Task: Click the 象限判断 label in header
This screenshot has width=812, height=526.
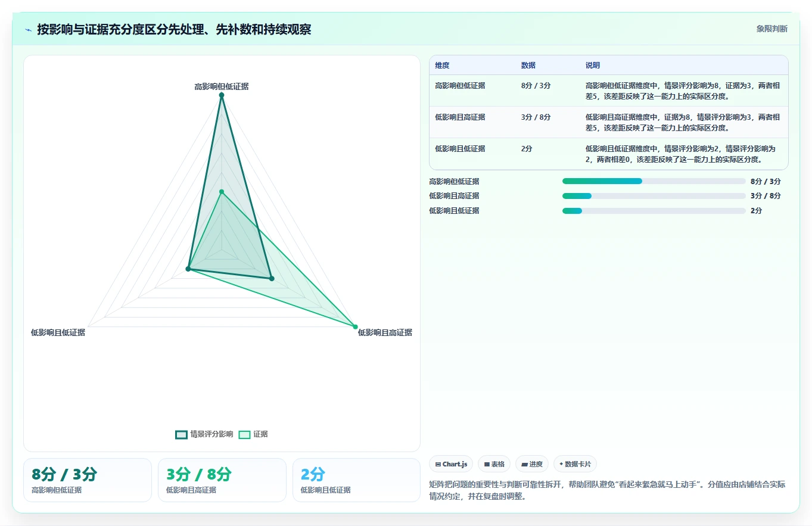Action: [771, 29]
